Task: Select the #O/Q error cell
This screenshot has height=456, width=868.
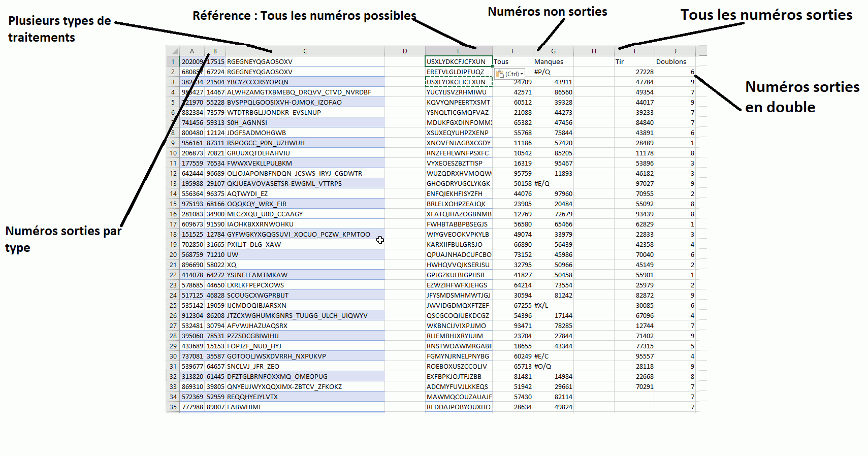Action: (x=554, y=366)
